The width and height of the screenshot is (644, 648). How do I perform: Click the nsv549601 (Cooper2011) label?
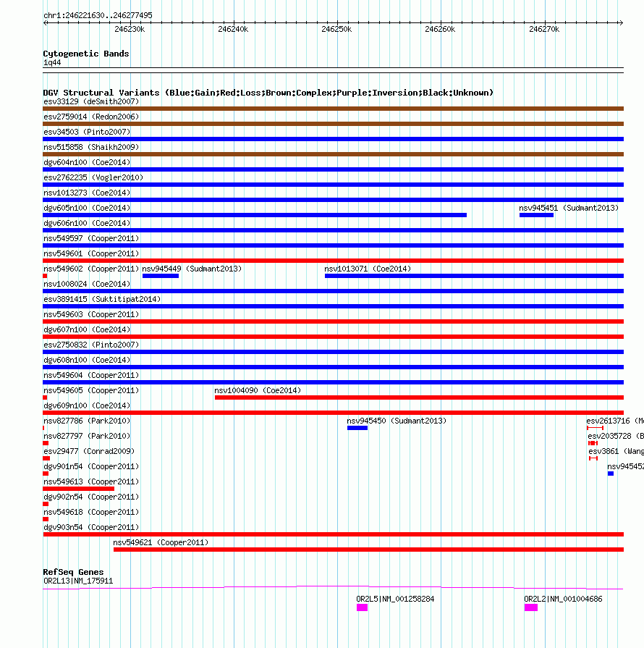[91, 253]
